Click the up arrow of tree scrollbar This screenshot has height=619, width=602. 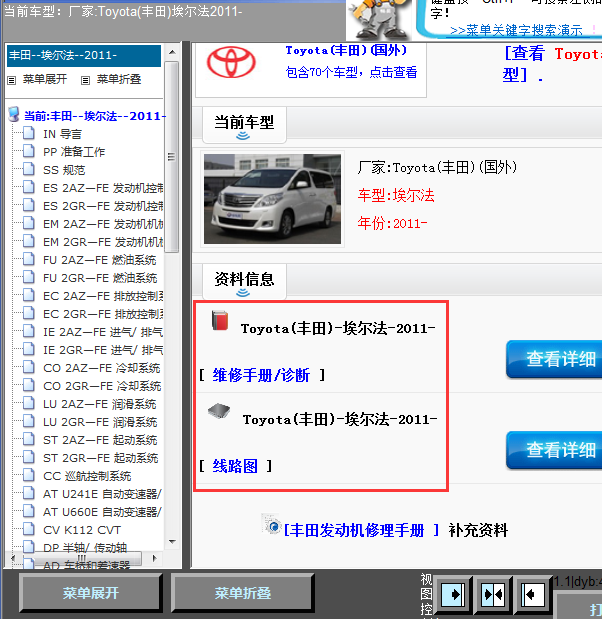coord(172,52)
